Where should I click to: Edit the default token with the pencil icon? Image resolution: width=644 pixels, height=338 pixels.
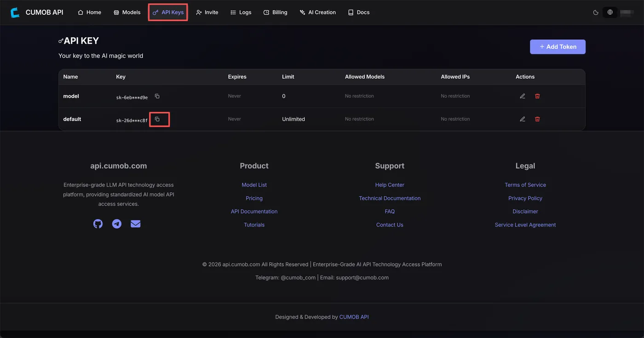[523, 119]
